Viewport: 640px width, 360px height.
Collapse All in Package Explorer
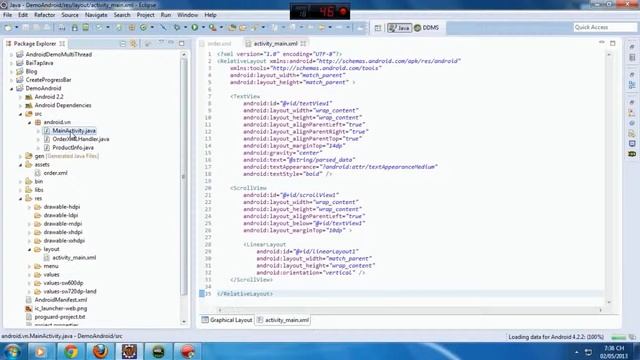[123, 43]
